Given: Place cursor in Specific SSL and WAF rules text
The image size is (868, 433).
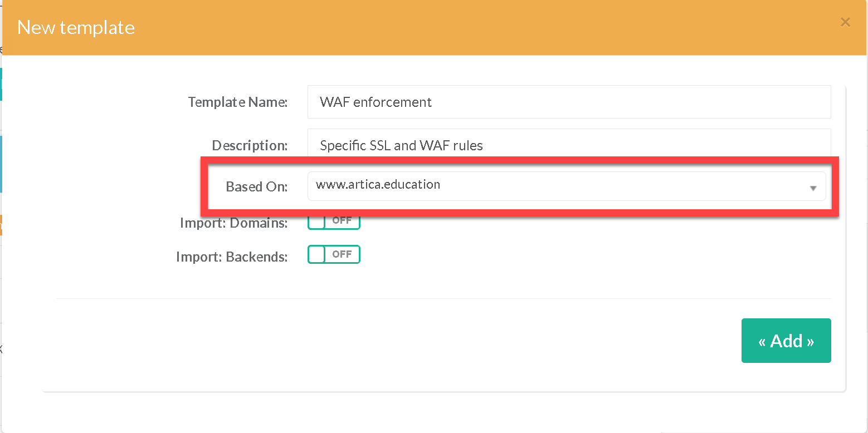Looking at the screenshot, I should [401, 146].
